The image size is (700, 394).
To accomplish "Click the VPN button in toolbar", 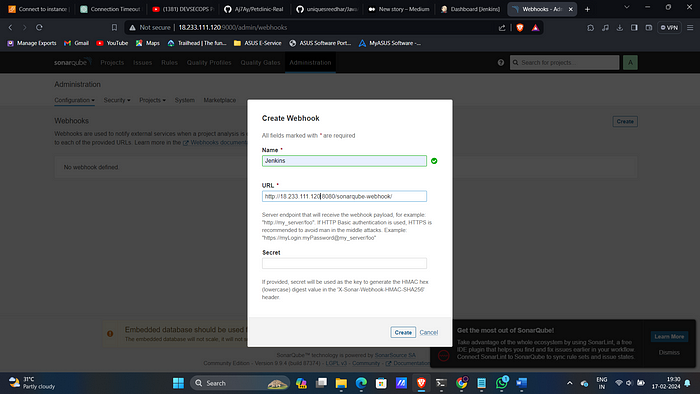I will [x=669, y=28].
